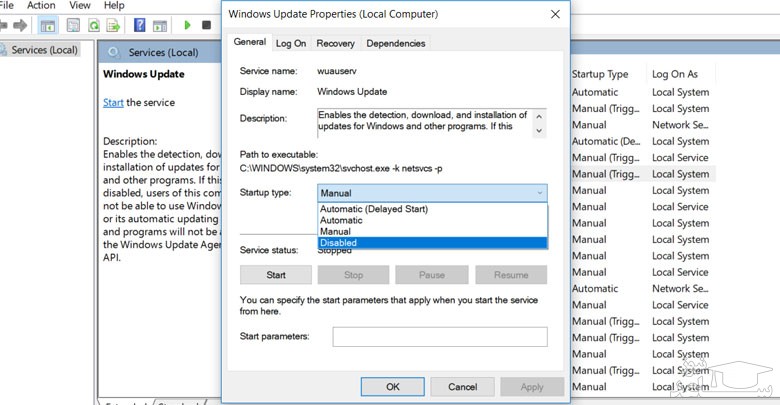The width and height of the screenshot is (780, 405).
Task: Open the blue Help toolbar icon
Action: click(x=139, y=25)
